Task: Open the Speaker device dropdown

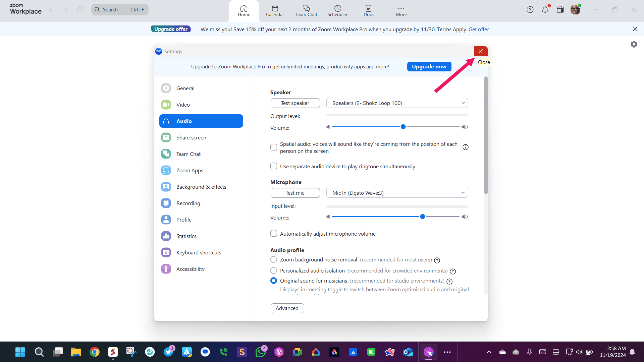Action: [397, 103]
